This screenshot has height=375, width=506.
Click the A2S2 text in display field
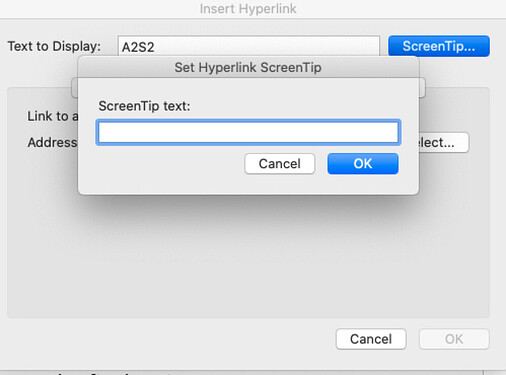click(x=138, y=47)
